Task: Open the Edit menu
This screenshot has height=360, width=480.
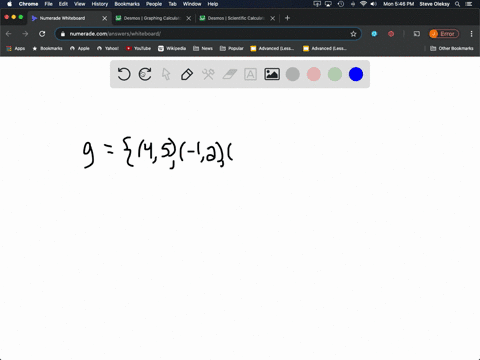Action: [x=63, y=4]
